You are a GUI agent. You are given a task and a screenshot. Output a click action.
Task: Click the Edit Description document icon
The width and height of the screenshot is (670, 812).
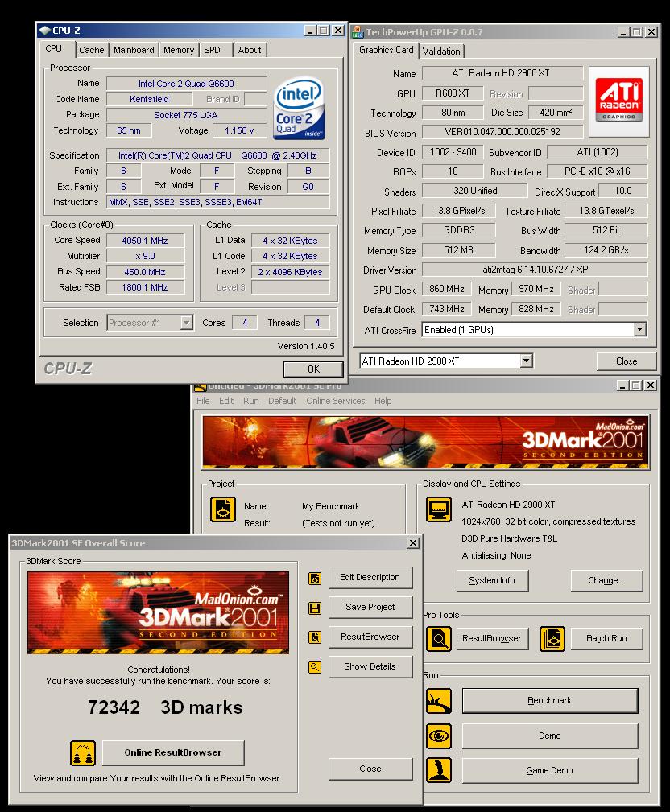click(x=315, y=578)
